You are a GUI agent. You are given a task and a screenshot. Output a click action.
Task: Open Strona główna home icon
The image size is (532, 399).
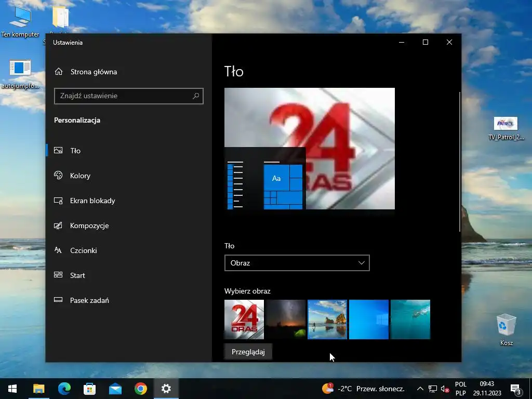(x=59, y=72)
